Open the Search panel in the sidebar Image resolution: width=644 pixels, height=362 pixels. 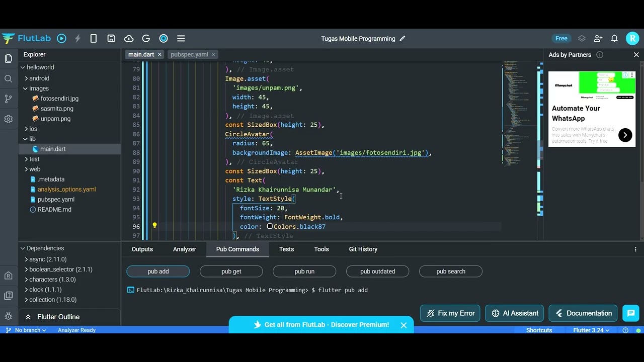pyautogui.click(x=9, y=79)
